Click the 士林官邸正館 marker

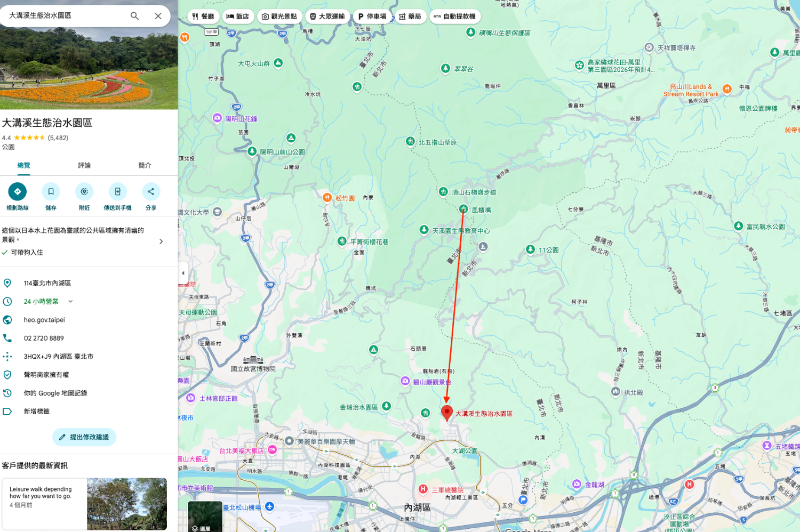tap(191, 398)
